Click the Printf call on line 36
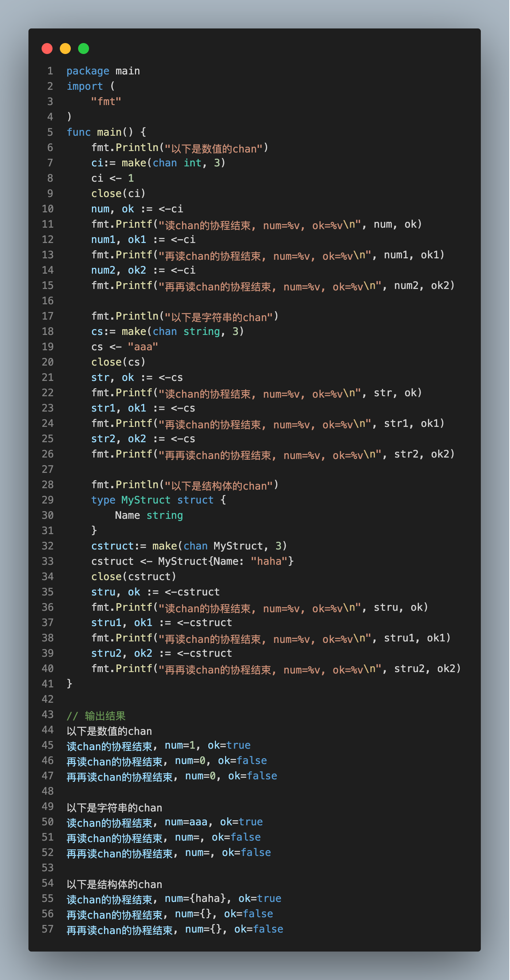Screen dimensions: 510x980 click(x=260, y=608)
